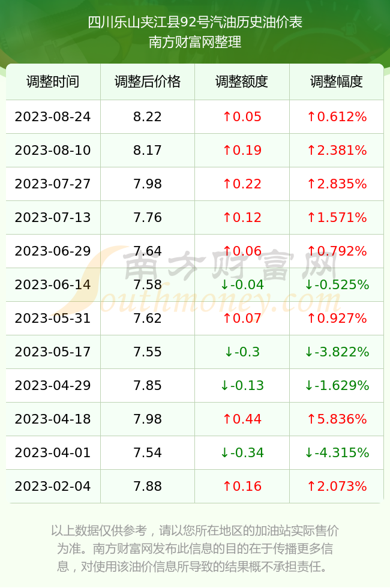Click the ↑0.22 adjustment amount
Image resolution: width=390 pixels, height=588 pixels.
point(242,184)
